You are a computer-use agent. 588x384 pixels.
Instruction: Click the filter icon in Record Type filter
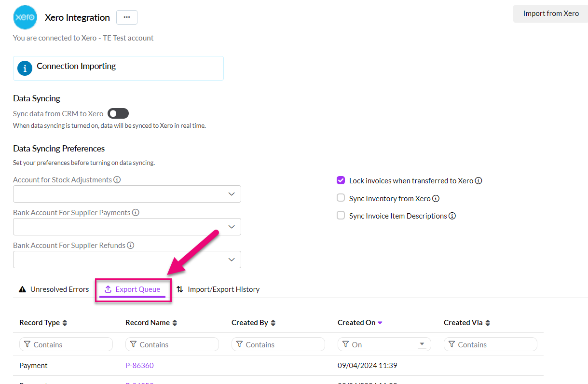click(x=27, y=344)
